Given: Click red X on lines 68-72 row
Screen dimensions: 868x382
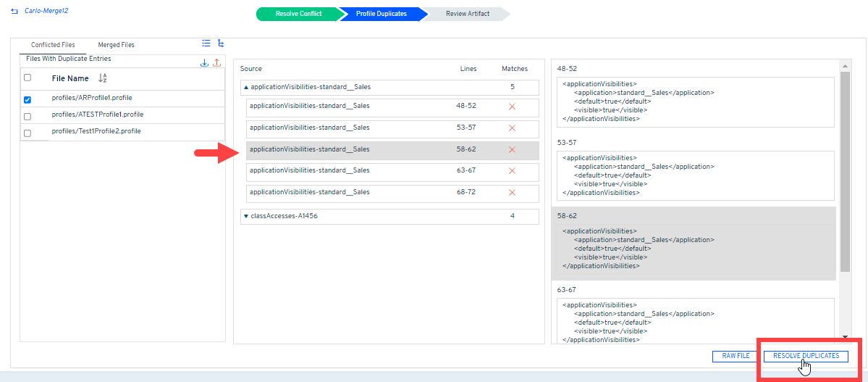Looking at the screenshot, I should tap(512, 193).
